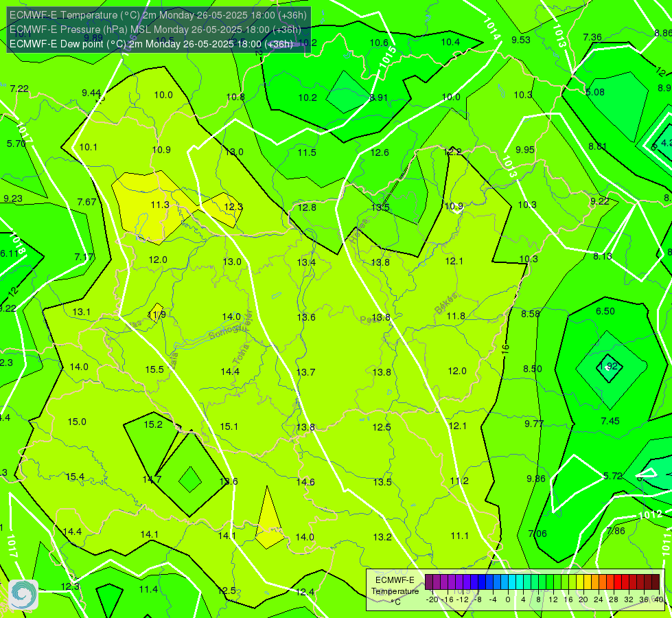Click the 1012 isobar label in the lower right
The width and height of the screenshot is (672, 618).
(x=650, y=514)
